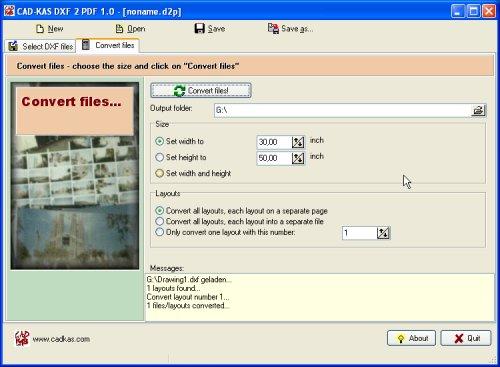Adjust the width value spinner
Viewport: 500px width, 367px height.
click(x=298, y=142)
